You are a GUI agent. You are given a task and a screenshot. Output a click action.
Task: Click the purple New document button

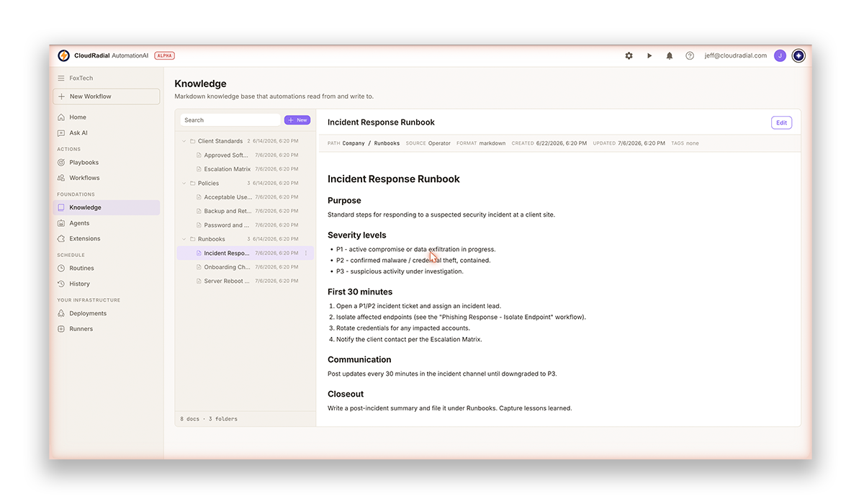(x=297, y=120)
